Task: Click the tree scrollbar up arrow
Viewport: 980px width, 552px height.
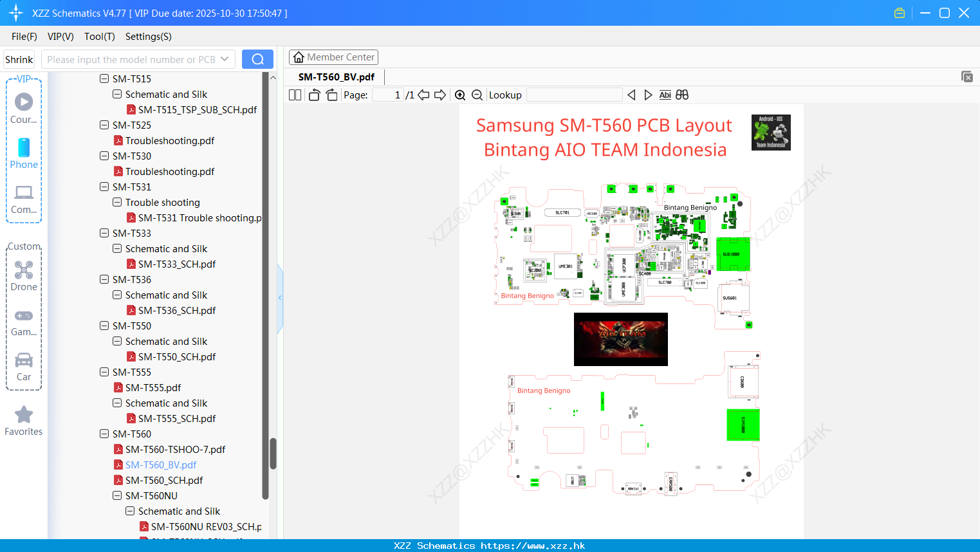Action: [273, 77]
